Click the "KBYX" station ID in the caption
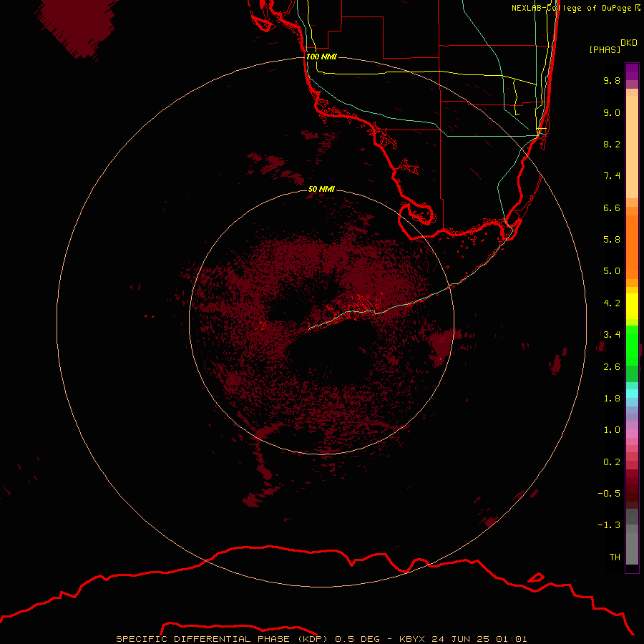 pos(413,639)
